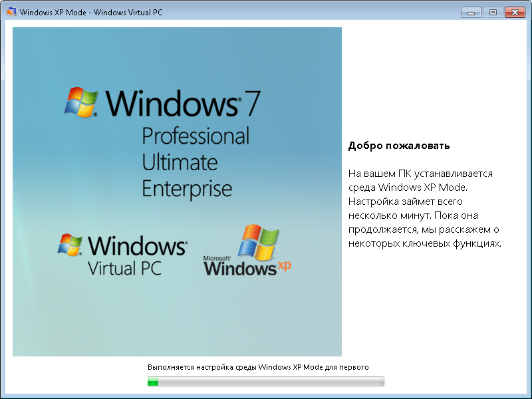
Task: Click the 'Virtual PC' logo text
Action: pos(124,268)
